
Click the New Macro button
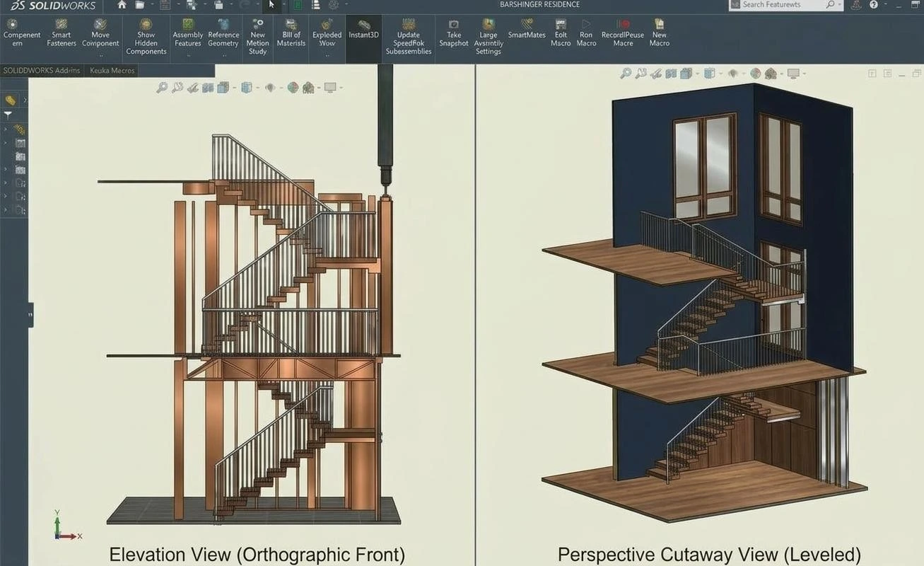point(660,33)
